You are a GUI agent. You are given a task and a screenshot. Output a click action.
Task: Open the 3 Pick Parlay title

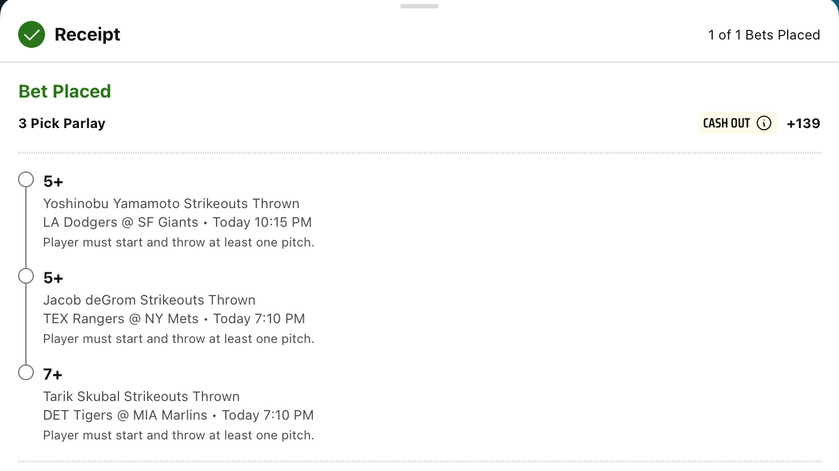pos(62,124)
